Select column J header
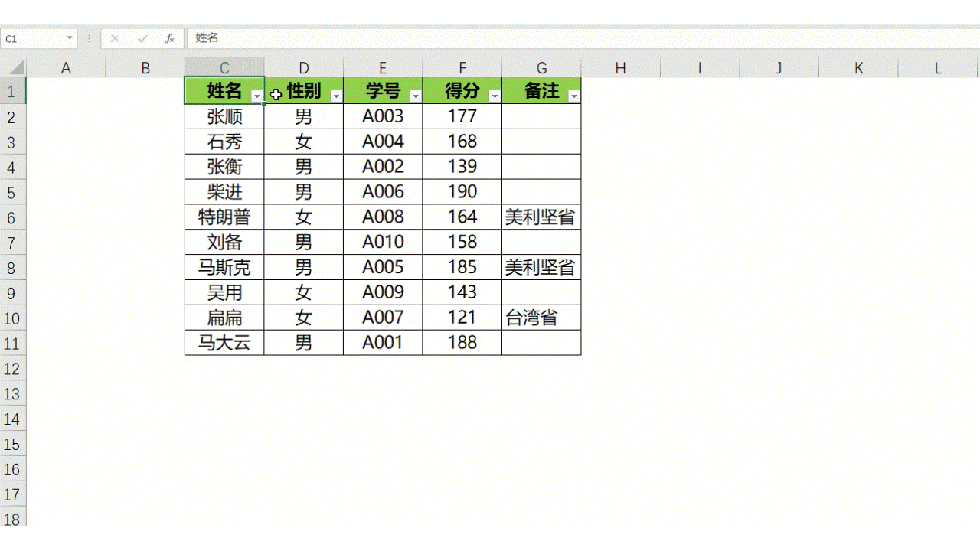 click(x=779, y=67)
